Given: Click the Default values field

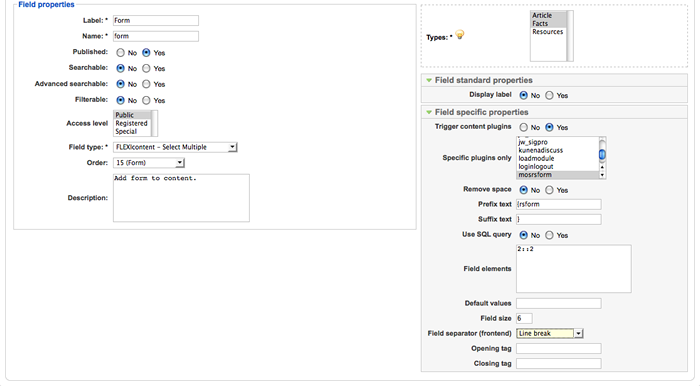Looking at the screenshot, I should tap(558, 303).
